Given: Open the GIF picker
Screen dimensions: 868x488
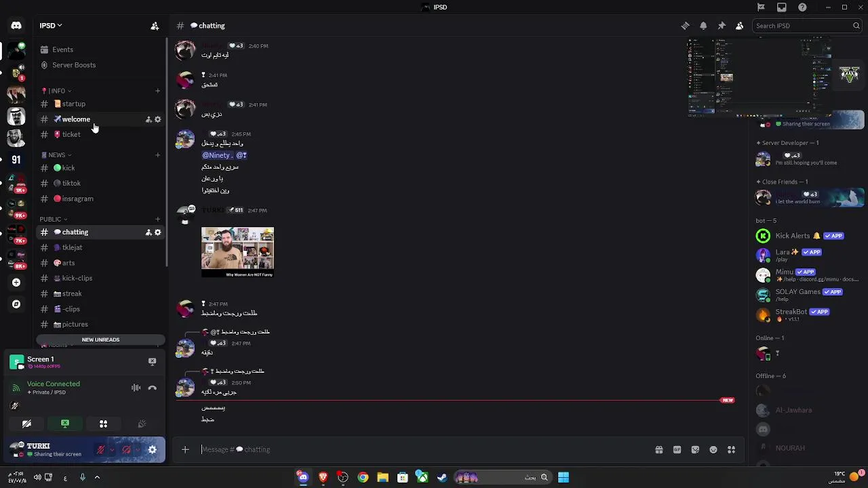Looking at the screenshot, I should point(677,449).
